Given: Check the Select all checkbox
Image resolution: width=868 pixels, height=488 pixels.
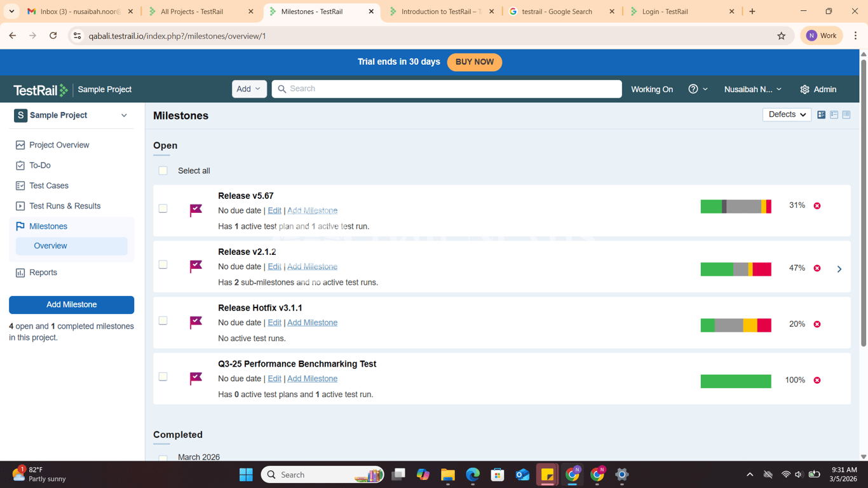Looking at the screenshot, I should point(163,171).
